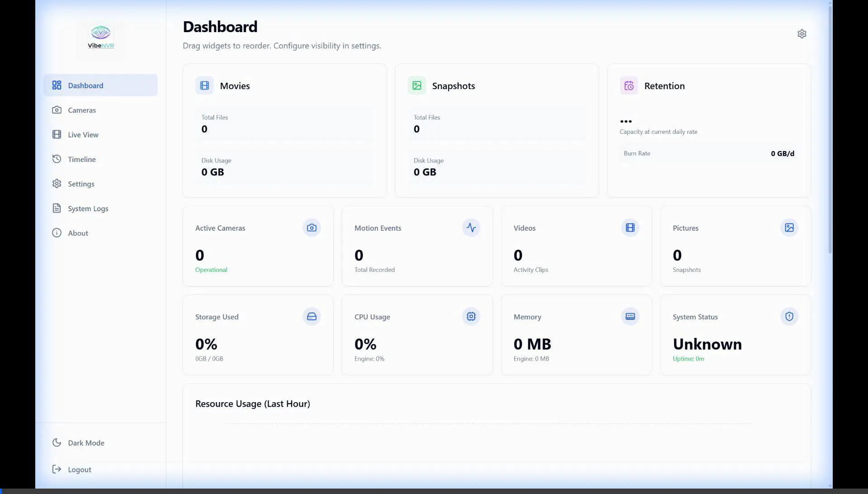Select the Pictures snapshots widget

pos(735,247)
